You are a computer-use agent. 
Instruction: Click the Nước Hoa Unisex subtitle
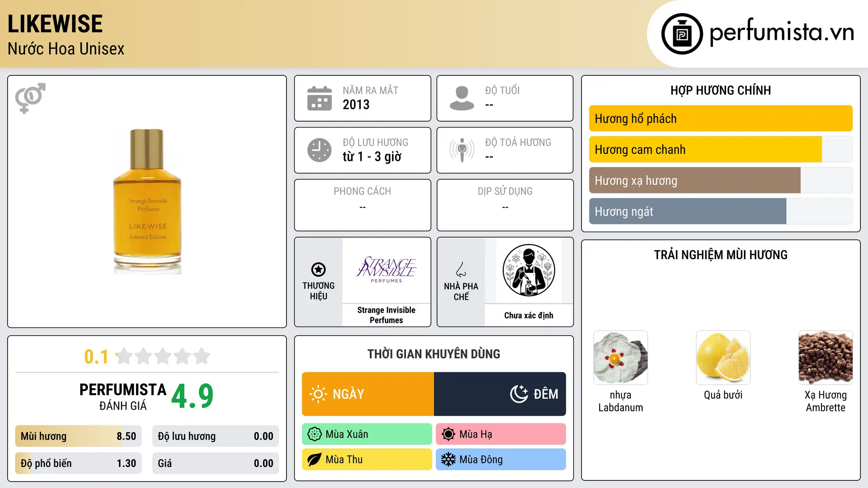[66, 49]
